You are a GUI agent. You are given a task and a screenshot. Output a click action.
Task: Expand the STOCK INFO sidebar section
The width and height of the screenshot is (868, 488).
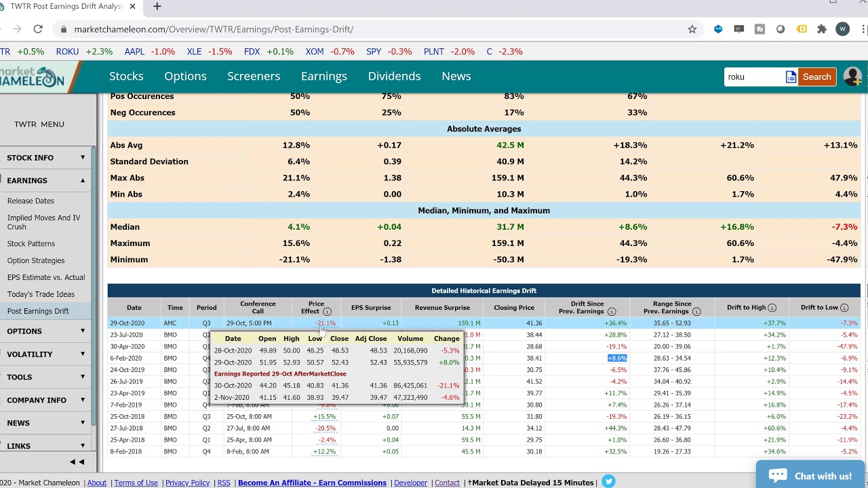point(46,157)
